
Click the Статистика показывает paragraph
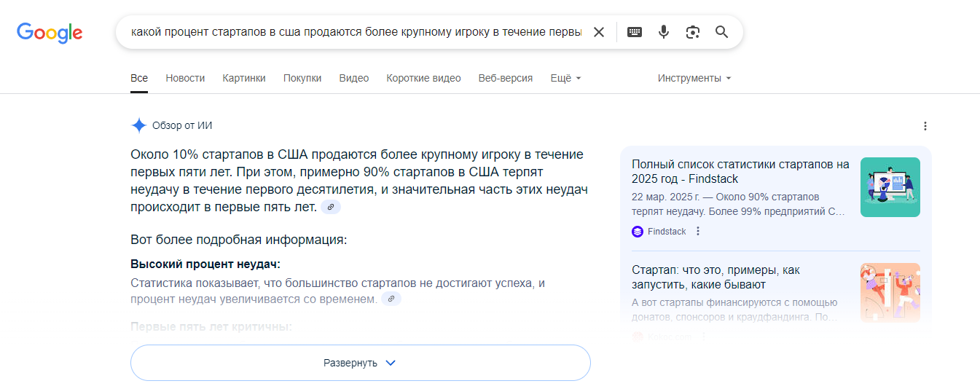[338, 291]
